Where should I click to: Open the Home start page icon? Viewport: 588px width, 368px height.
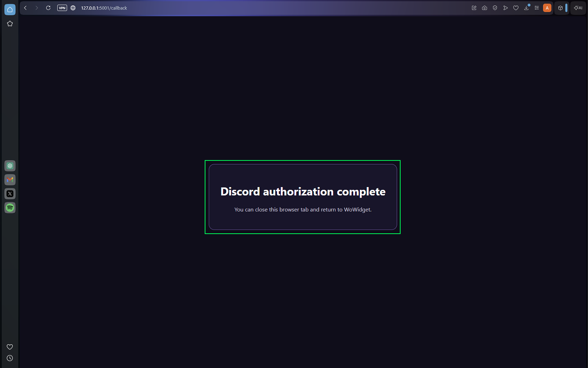[x=10, y=10]
